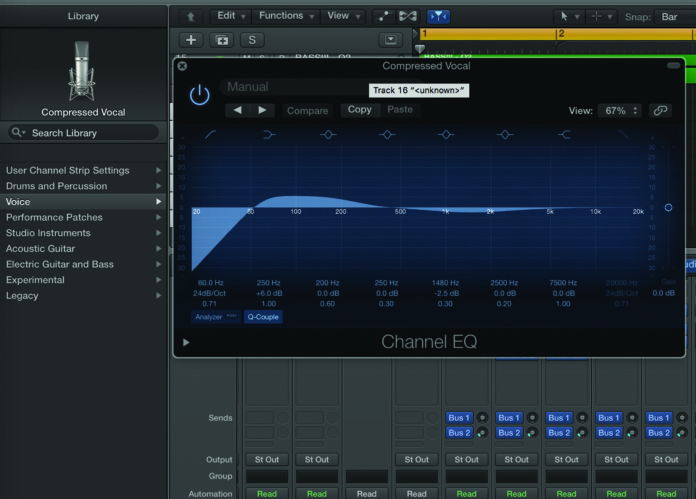The width and height of the screenshot is (696, 499).
Task: Click the Compare button
Action: click(307, 110)
